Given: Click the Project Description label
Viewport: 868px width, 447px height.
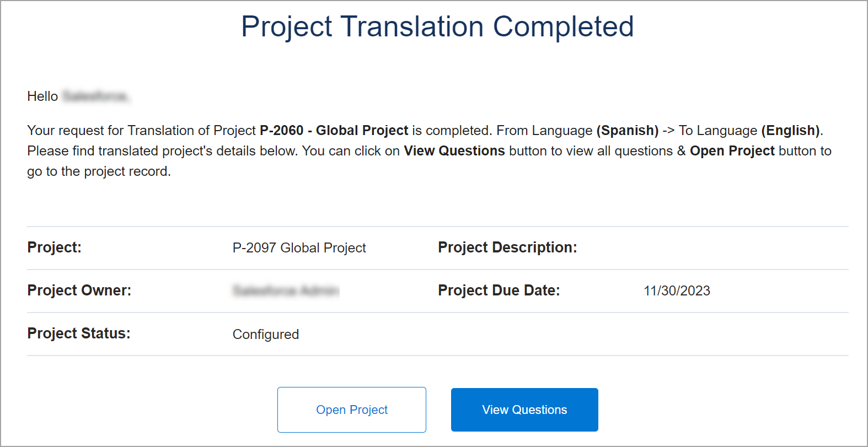Looking at the screenshot, I should (x=507, y=247).
